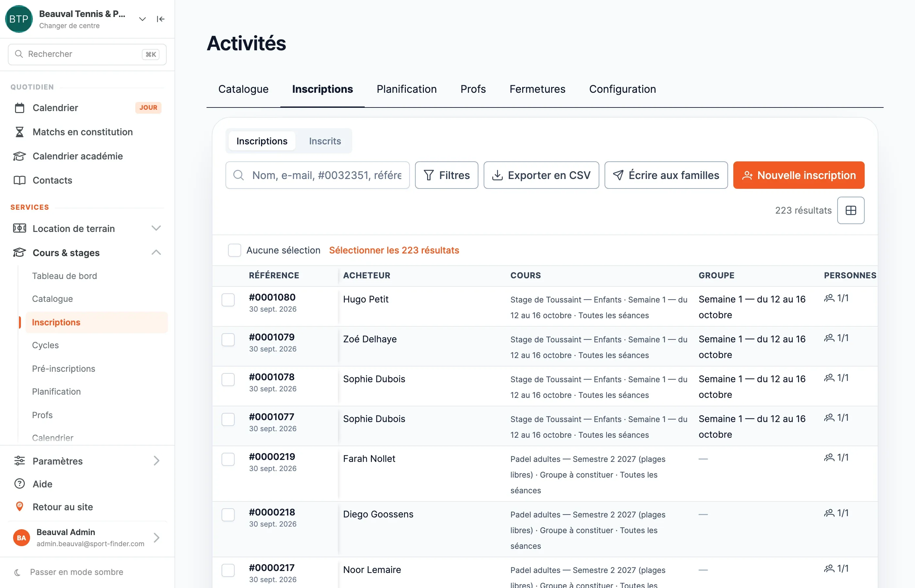This screenshot has height=588, width=915.
Task: Open the Aide help item
Action: point(87,484)
